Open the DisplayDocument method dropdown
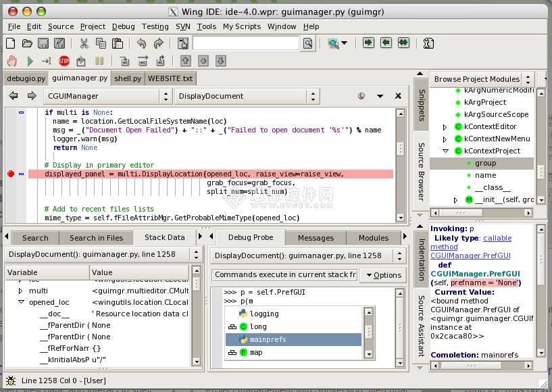The height and width of the screenshot is (392, 552). 247,96
